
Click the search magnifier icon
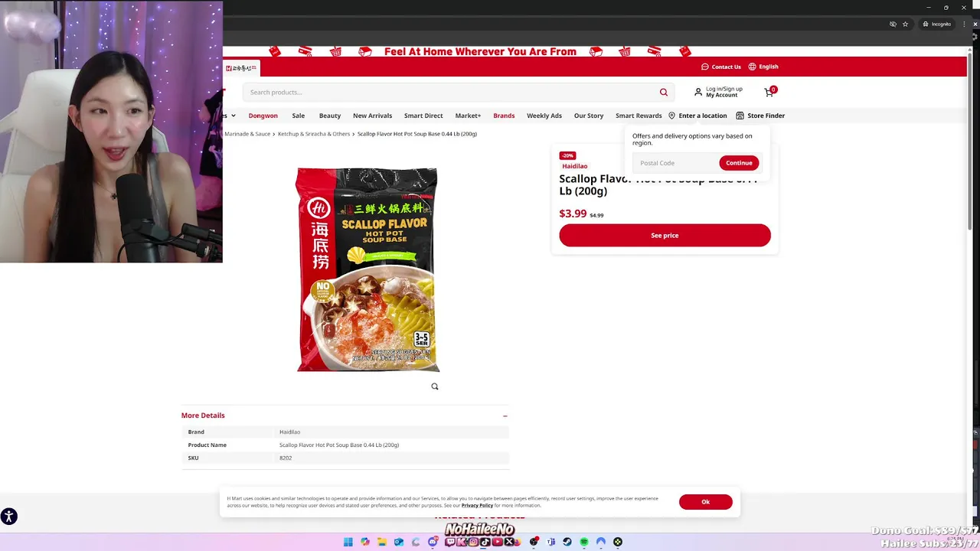pos(664,92)
